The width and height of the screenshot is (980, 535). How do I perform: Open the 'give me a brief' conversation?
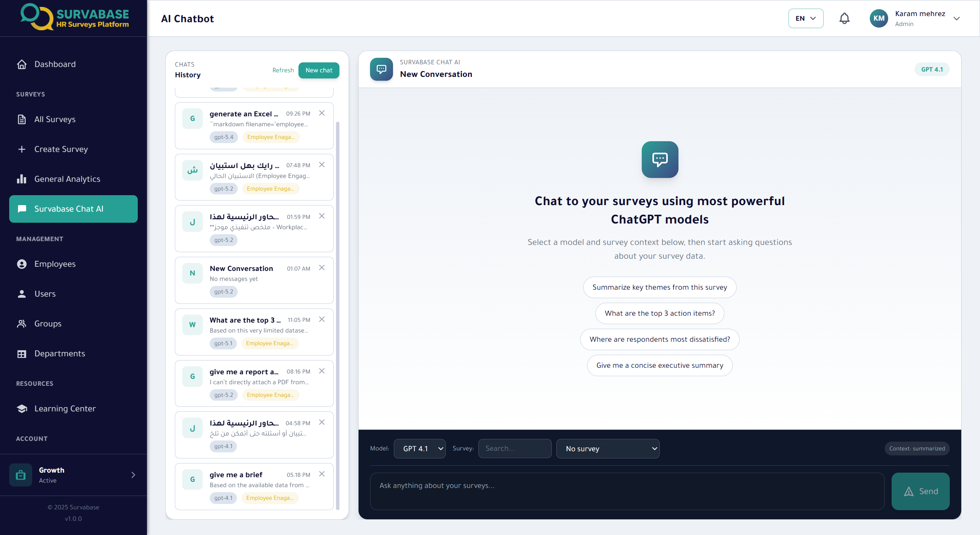254,487
